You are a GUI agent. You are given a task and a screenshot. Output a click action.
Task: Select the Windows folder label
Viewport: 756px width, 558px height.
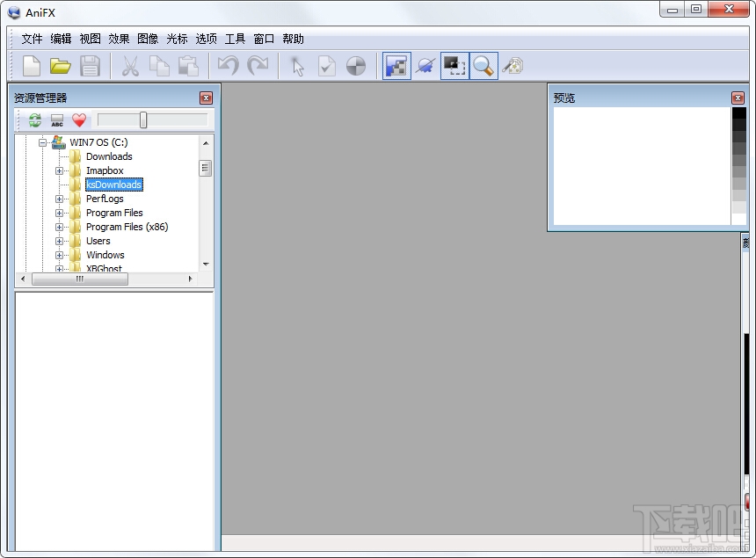point(105,255)
